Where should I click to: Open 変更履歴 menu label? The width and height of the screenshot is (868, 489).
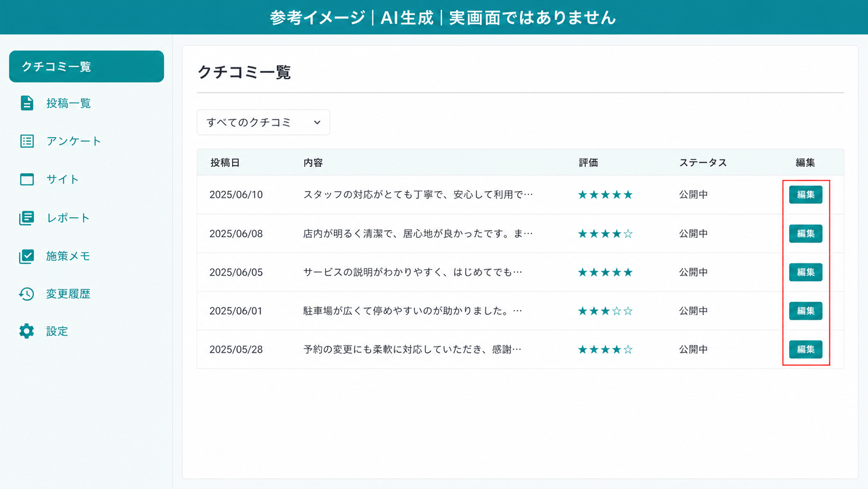tap(68, 294)
